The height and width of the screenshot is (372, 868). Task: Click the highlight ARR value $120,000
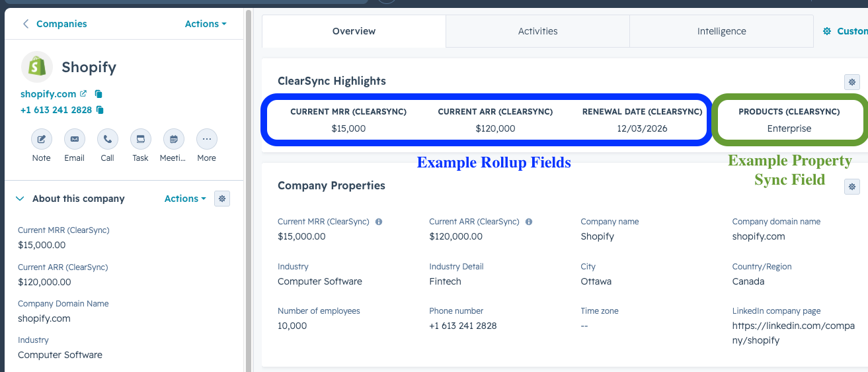[495, 128]
